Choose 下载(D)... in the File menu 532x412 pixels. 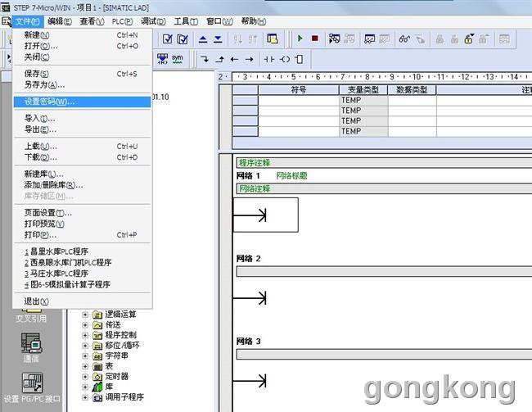pyautogui.click(x=82, y=157)
